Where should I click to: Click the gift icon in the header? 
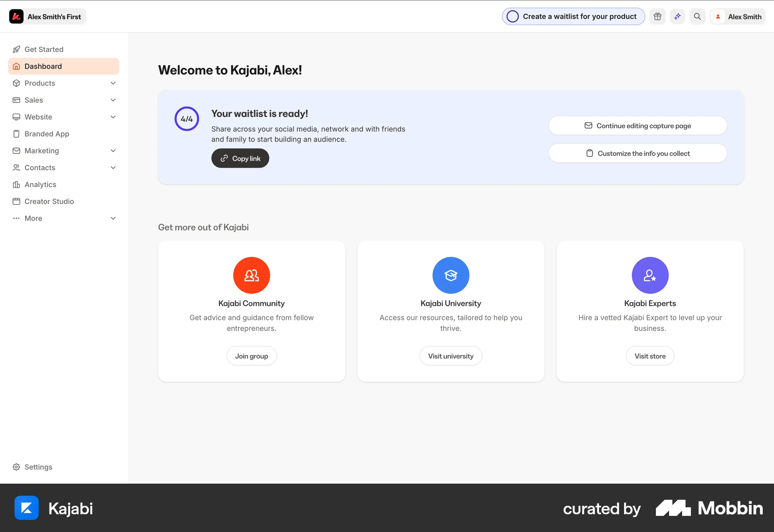click(x=657, y=17)
